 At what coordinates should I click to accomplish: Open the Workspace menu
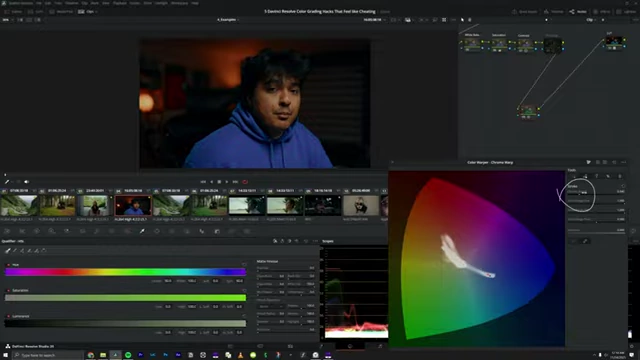[x=180, y=3]
